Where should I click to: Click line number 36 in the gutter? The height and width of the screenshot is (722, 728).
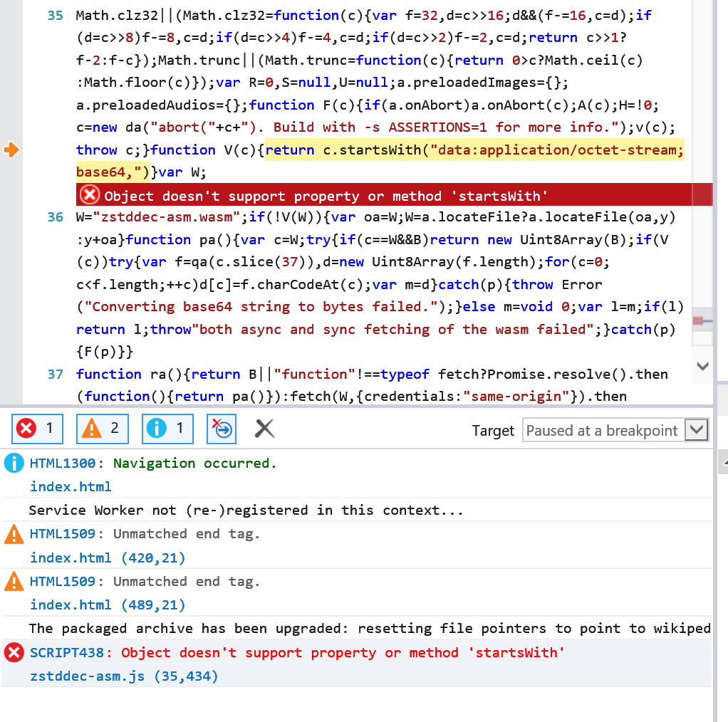[56, 217]
